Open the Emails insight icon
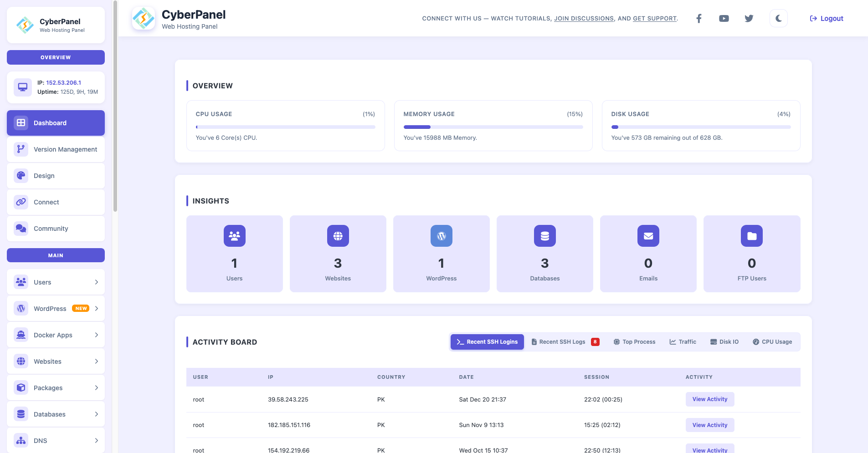The image size is (868, 453). pos(648,236)
